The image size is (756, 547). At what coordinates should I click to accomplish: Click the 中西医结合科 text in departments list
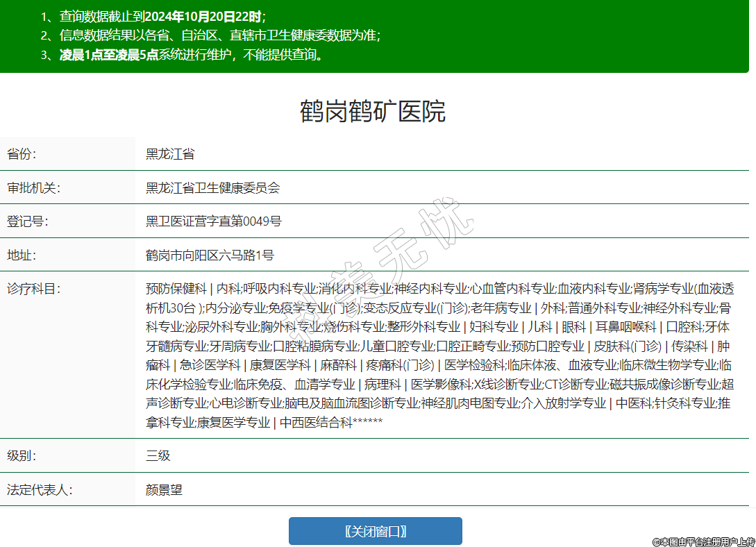(x=316, y=422)
